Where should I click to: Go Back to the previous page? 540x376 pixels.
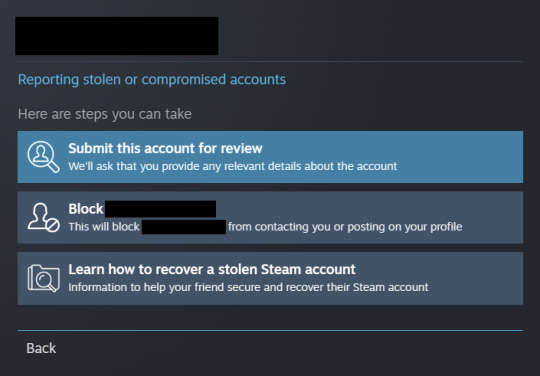[x=41, y=348]
